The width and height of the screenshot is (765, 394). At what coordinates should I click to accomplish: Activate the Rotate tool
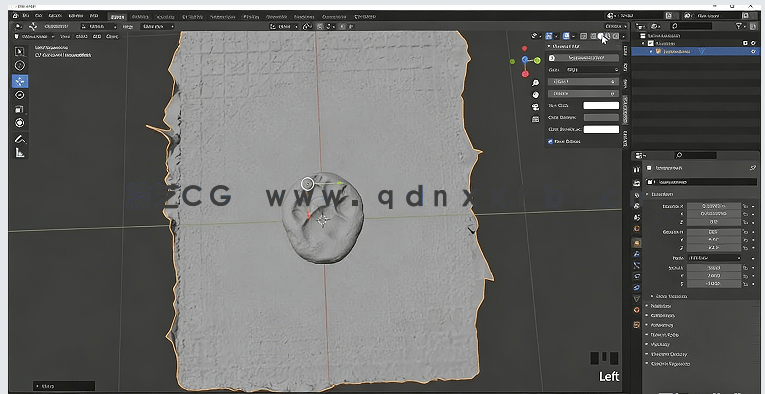(x=20, y=95)
